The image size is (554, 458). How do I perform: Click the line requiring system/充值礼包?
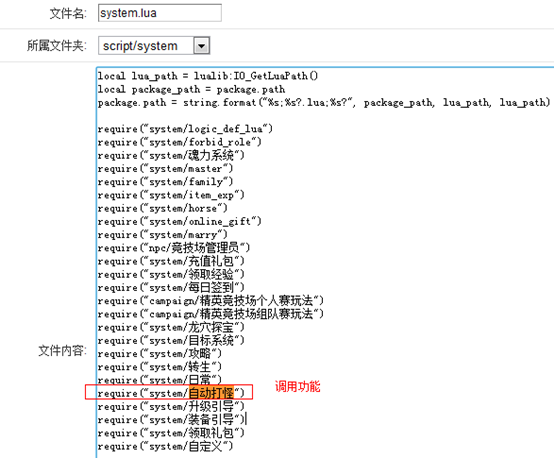tap(171, 261)
